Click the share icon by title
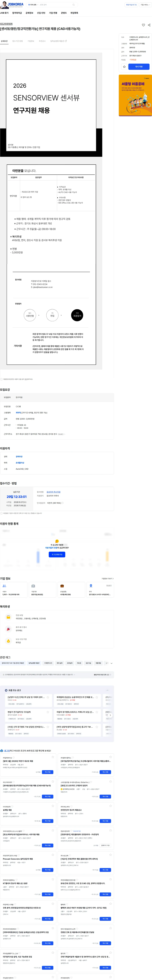The image size is (152, 980). [149, 25]
